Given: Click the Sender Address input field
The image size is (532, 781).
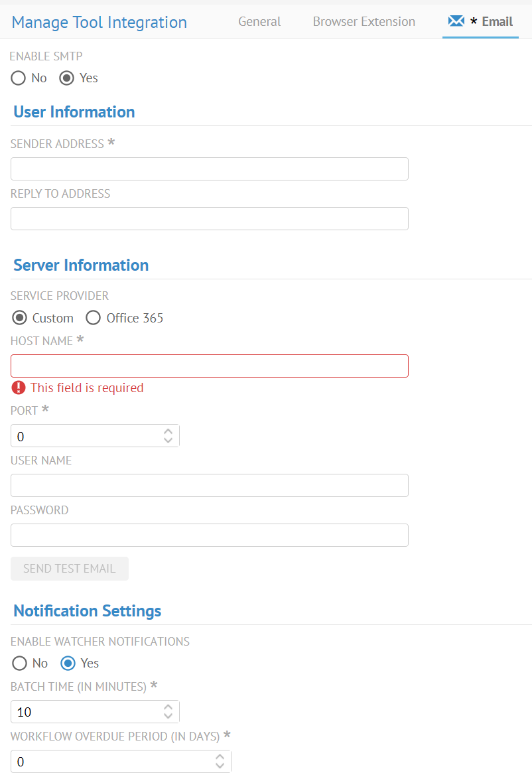Looking at the screenshot, I should pos(209,169).
